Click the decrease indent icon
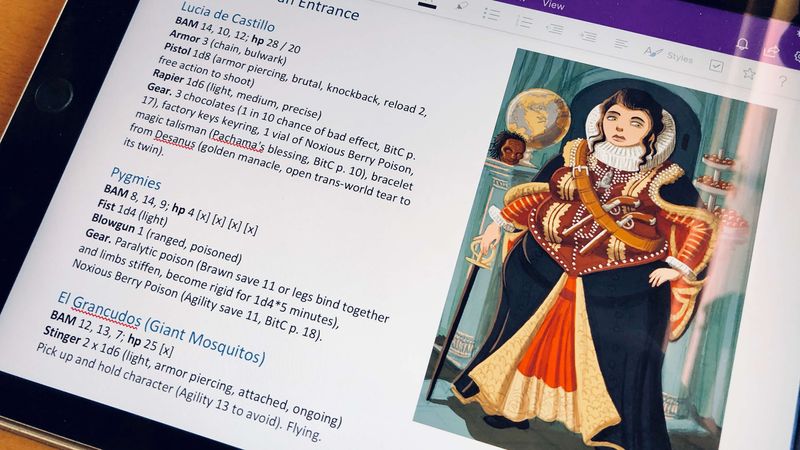Viewport: 800px width, 450px height. pyautogui.click(x=555, y=30)
